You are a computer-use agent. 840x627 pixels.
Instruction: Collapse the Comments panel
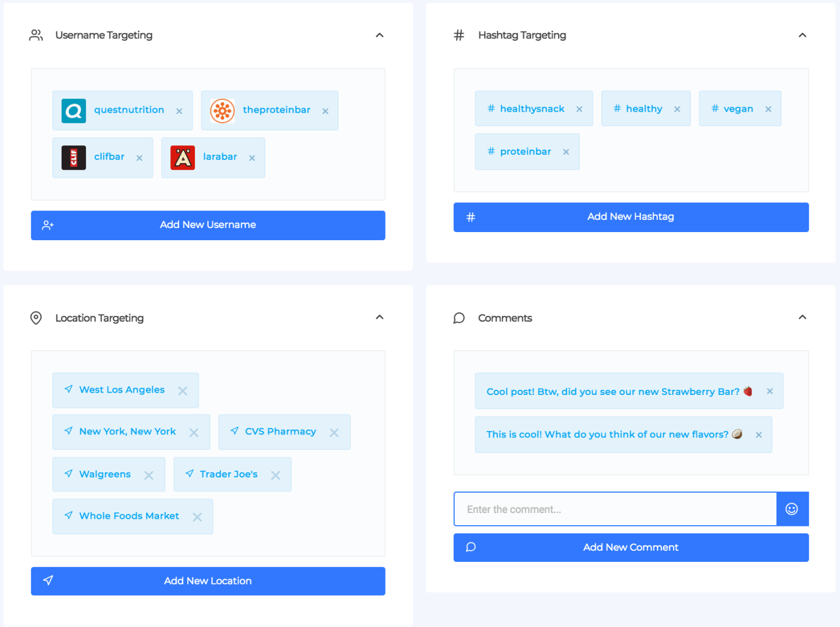[803, 318]
